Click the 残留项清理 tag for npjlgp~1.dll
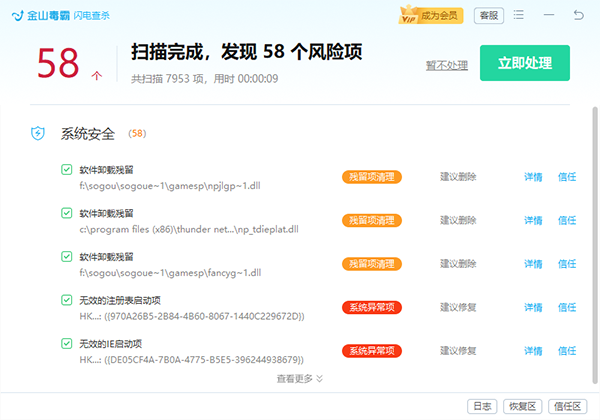This screenshot has width=600, height=420. (x=372, y=177)
